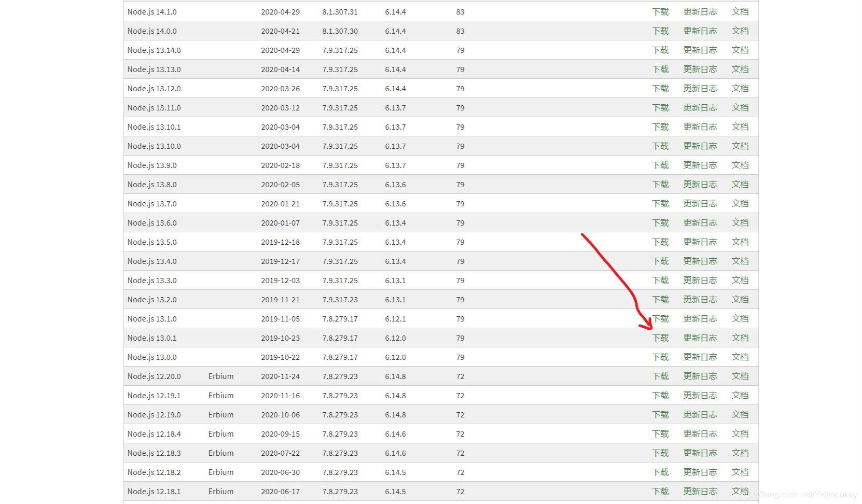Click the Erbium codename for Node.js 12.20.0
The width and height of the screenshot is (862, 504).
(221, 376)
